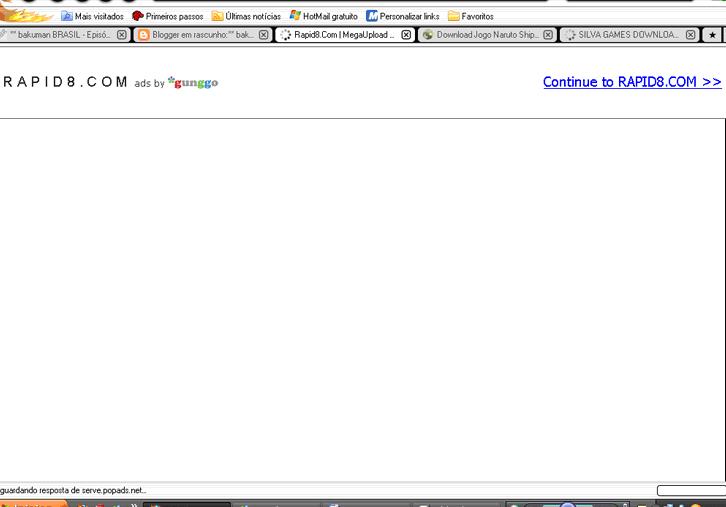Open the Personalizar links bookmark
This screenshot has height=507, width=726.
[403, 16]
